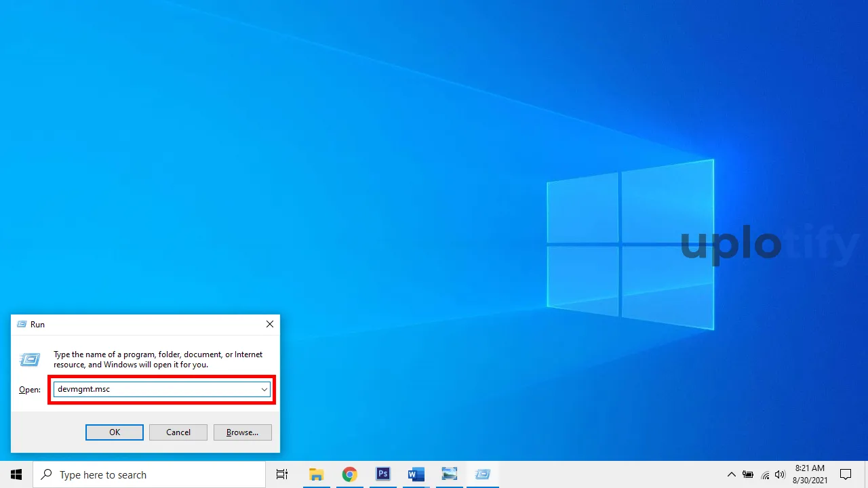The image size is (868, 488).
Task: Open Microsoft Word from the taskbar
Action: [x=416, y=474]
